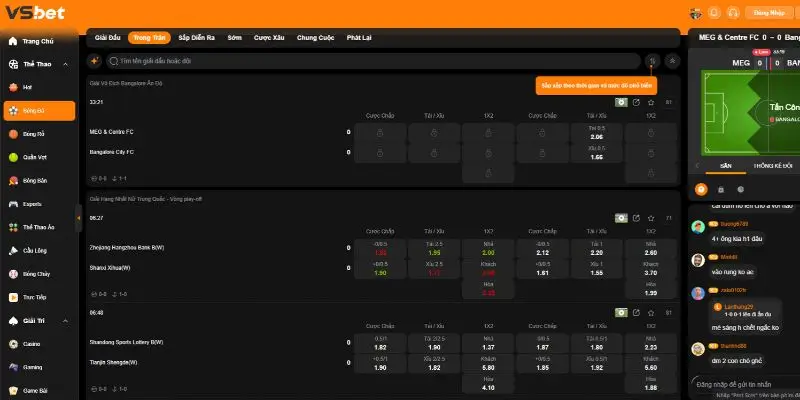
Task: Select Tài 2.5 odds 1.95
Action: (434, 248)
